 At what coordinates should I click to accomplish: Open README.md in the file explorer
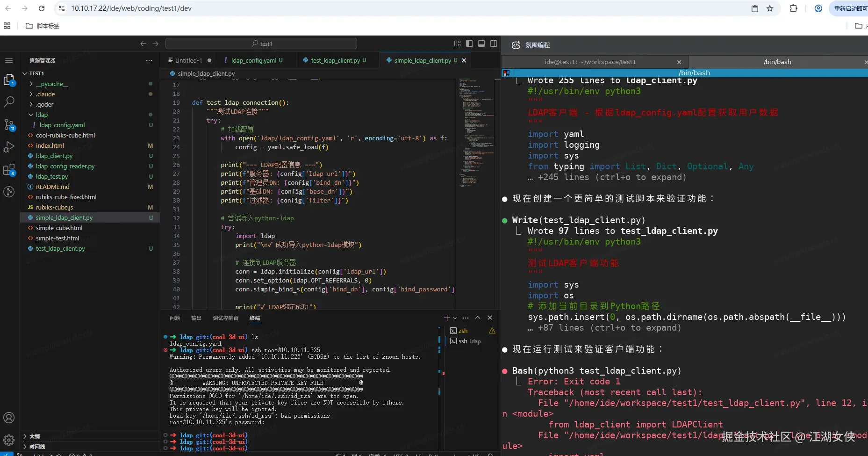click(52, 187)
